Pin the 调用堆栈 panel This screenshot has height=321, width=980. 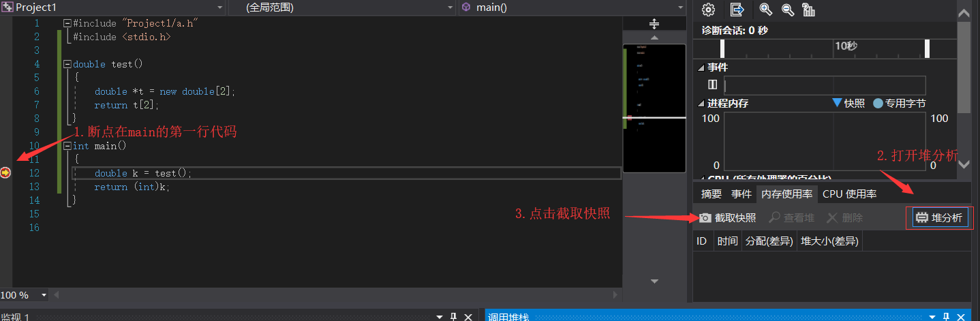947,317
